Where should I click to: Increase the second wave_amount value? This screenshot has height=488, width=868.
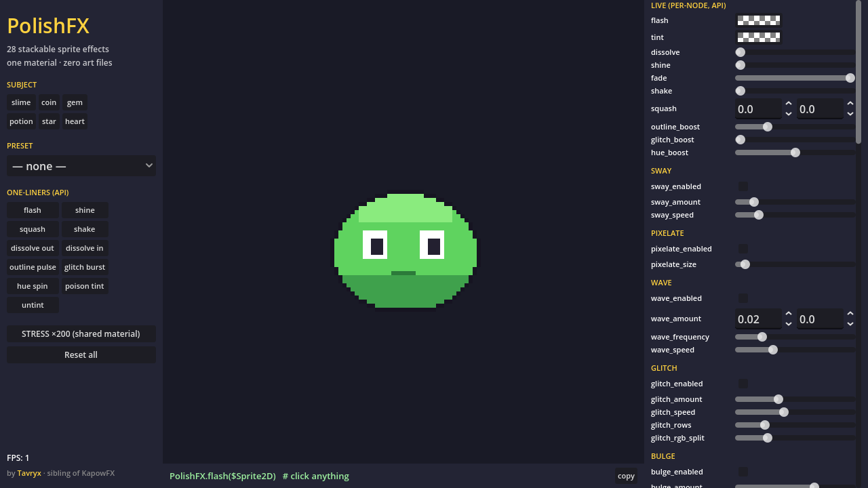tap(850, 314)
